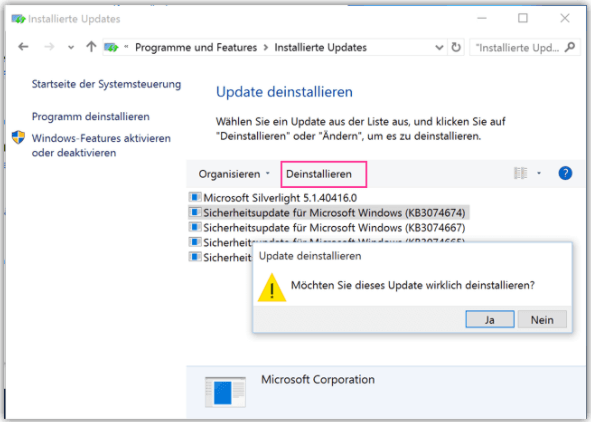Click the Forward navigation arrow
This screenshot has width=591, height=422.
coord(49,47)
